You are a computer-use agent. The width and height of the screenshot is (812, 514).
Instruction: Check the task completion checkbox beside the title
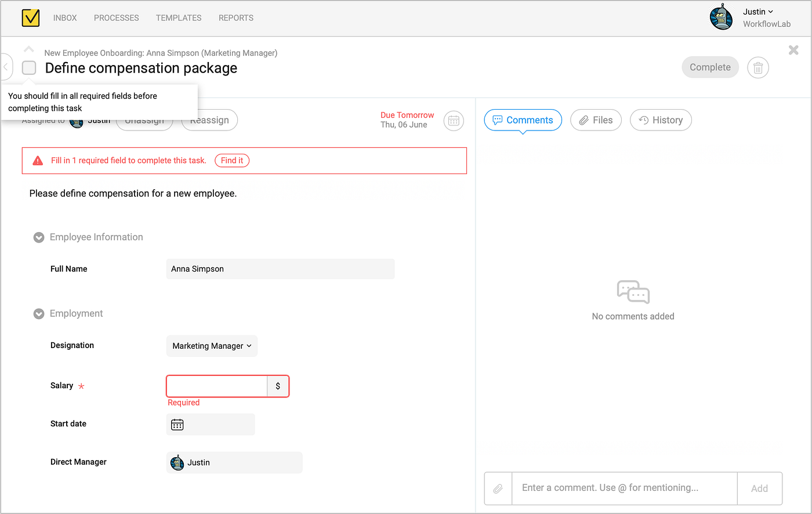(28, 68)
